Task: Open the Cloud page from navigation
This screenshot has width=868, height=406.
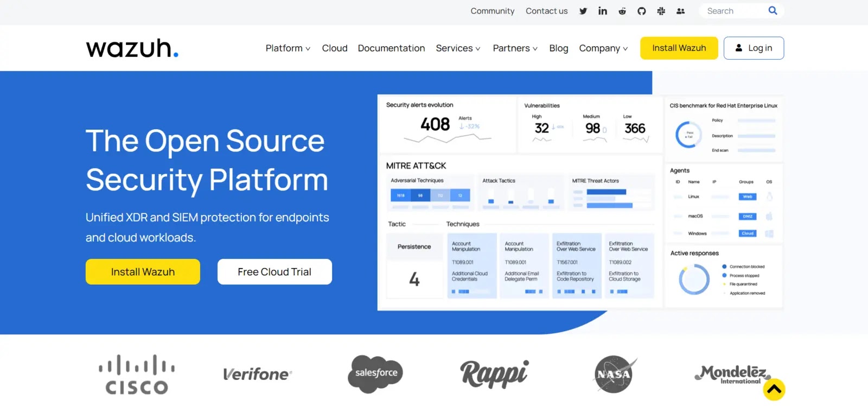Action: tap(335, 48)
